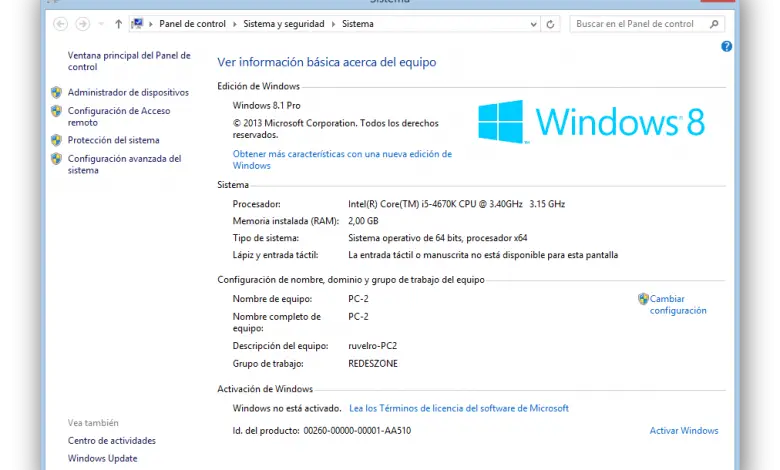Click the processor value Intel(R) Core(TM) i5-4670K
Screen dimensions: 780x470
[456, 204]
